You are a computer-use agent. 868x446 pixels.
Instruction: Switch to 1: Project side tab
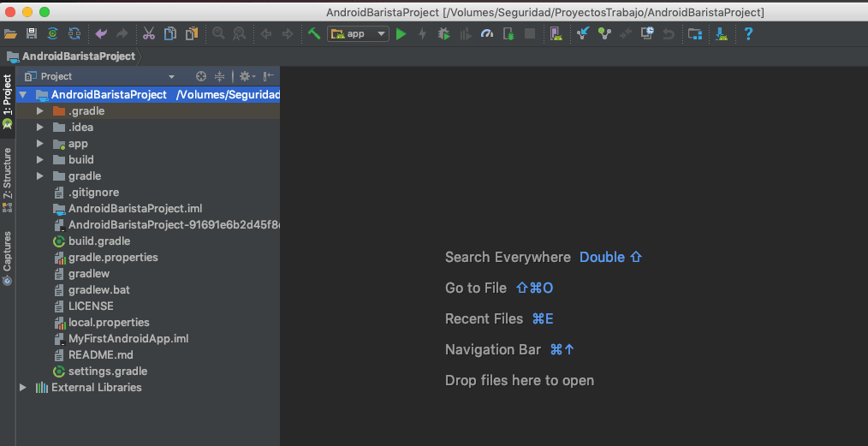pyautogui.click(x=7, y=101)
